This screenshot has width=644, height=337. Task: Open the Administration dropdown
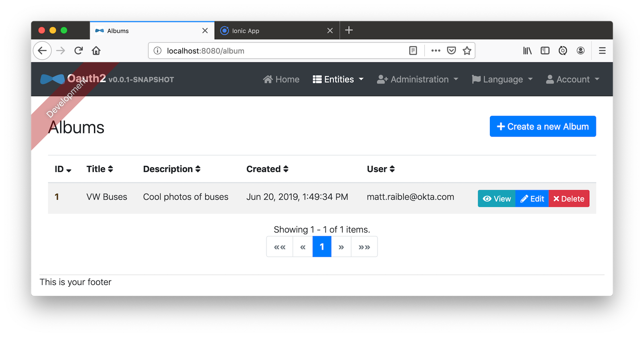(x=417, y=80)
